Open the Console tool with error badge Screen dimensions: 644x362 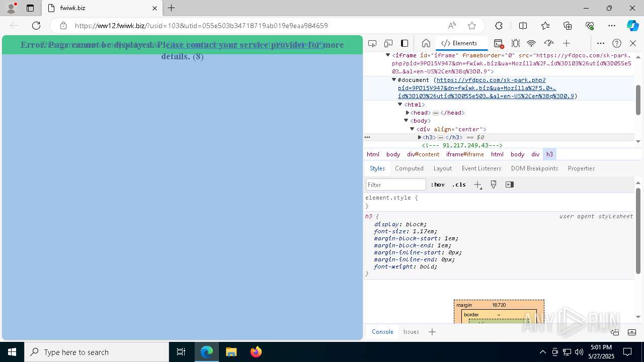[x=499, y=43]
